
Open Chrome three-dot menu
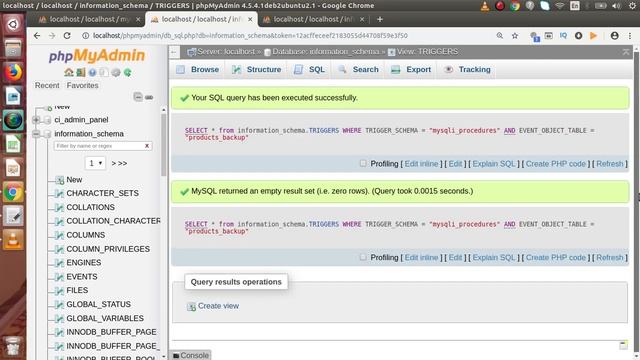[630, 36]
